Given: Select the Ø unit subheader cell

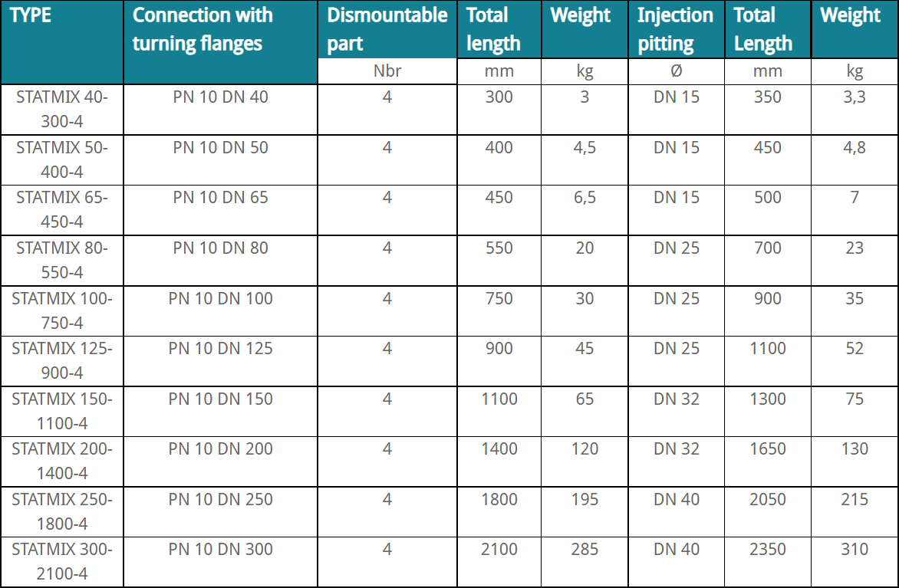Looking at the screenshot, I should click(x=676, y=72).
